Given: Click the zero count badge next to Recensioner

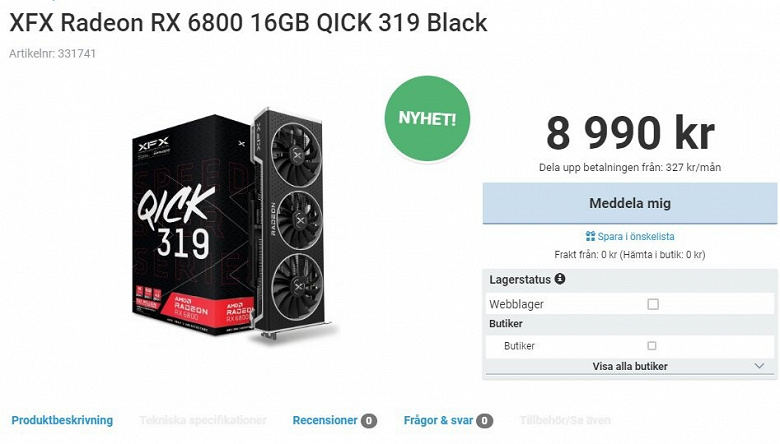Looking at the screenshot, I should click(x=369, y=421).
